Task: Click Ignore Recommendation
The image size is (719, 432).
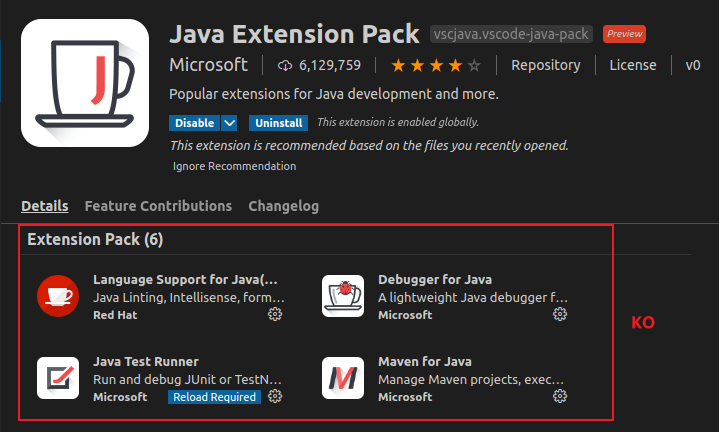Action: tap(234, 166)
